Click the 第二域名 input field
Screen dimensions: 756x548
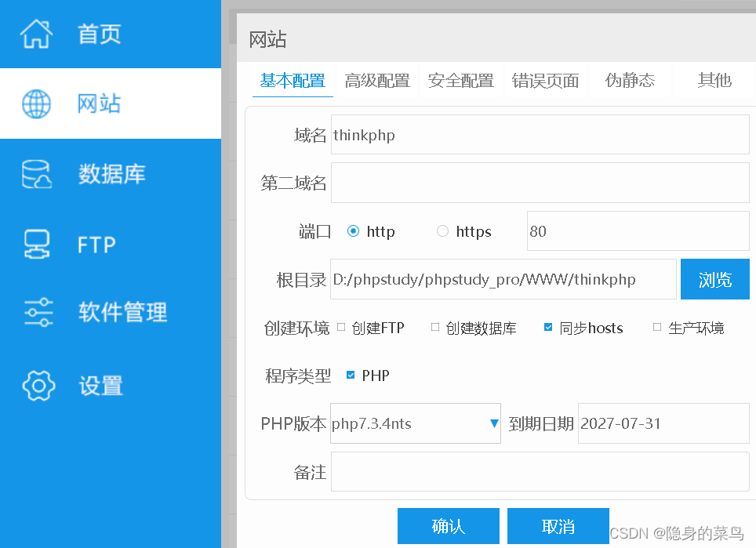click(x=540, y=183)
